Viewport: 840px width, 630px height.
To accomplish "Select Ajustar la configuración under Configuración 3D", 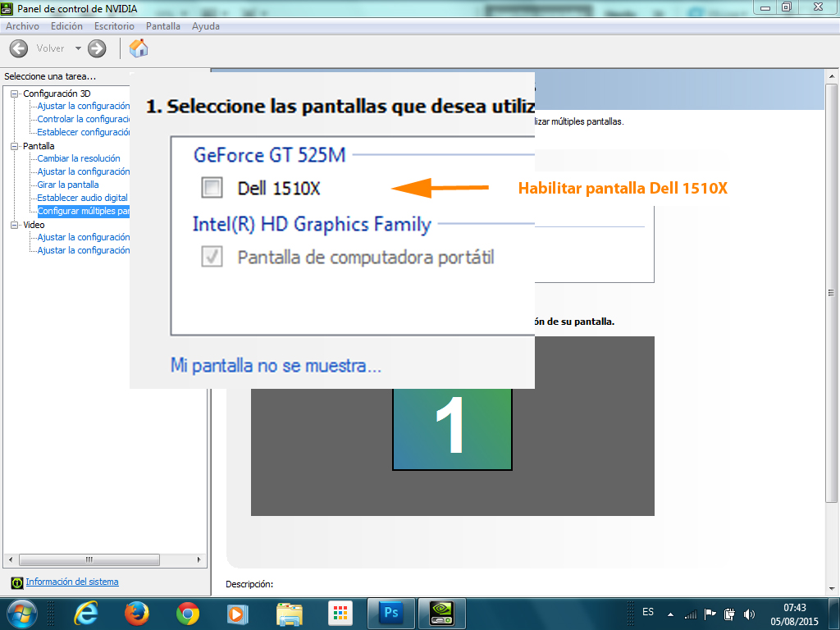I will pyautogui.click(x=84, y=106).
